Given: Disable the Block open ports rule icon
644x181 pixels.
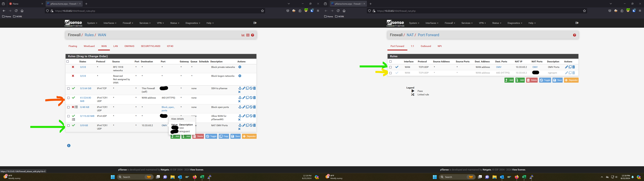Looking at the screenshot, I should tap(251, 107).
